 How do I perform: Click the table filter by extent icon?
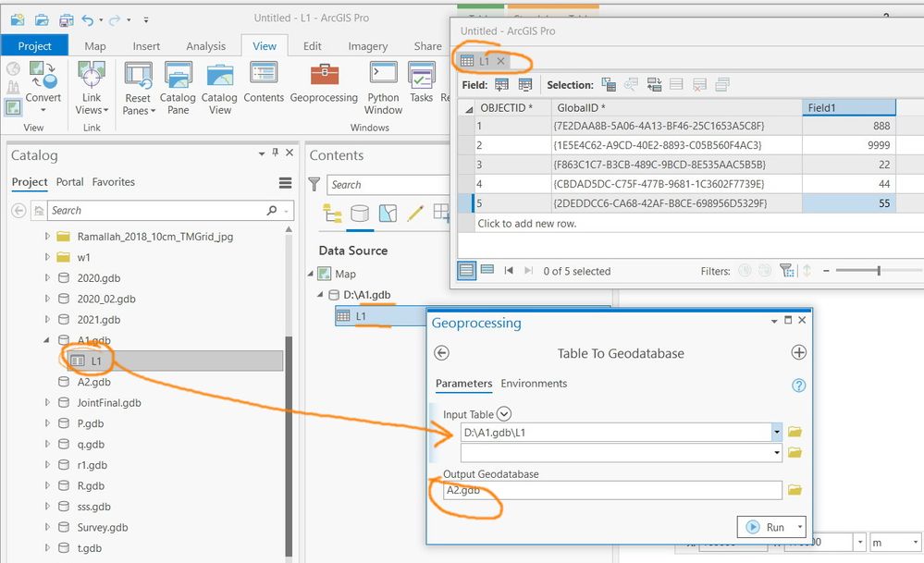[x=786, y=270]
